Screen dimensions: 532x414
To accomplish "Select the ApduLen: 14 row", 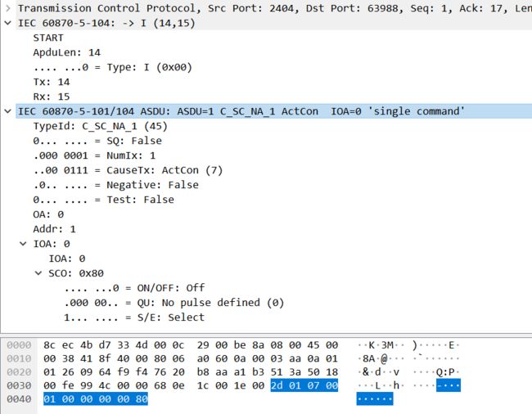I will point(67,52).
